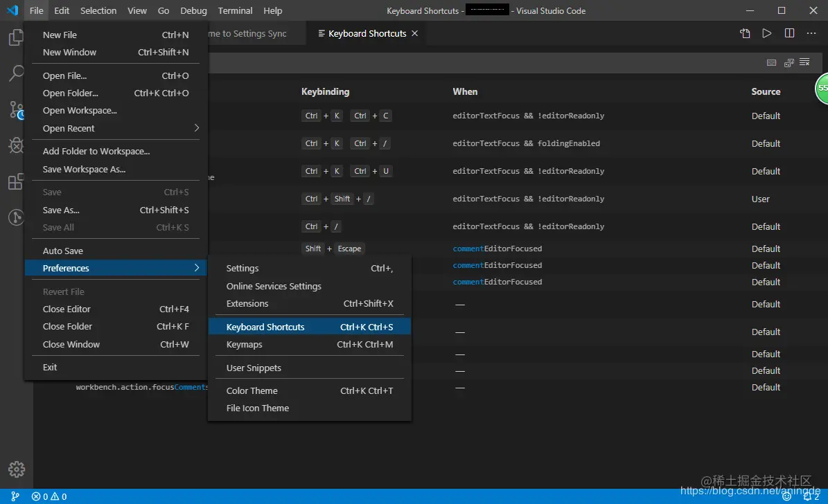Click errors and warnings count in status bar

tap(49, 496)
